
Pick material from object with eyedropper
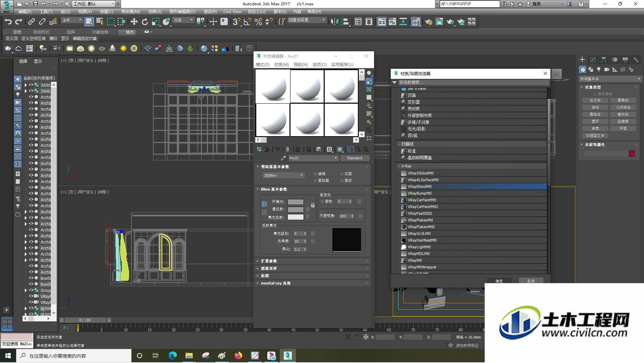(x=283, y=158)
